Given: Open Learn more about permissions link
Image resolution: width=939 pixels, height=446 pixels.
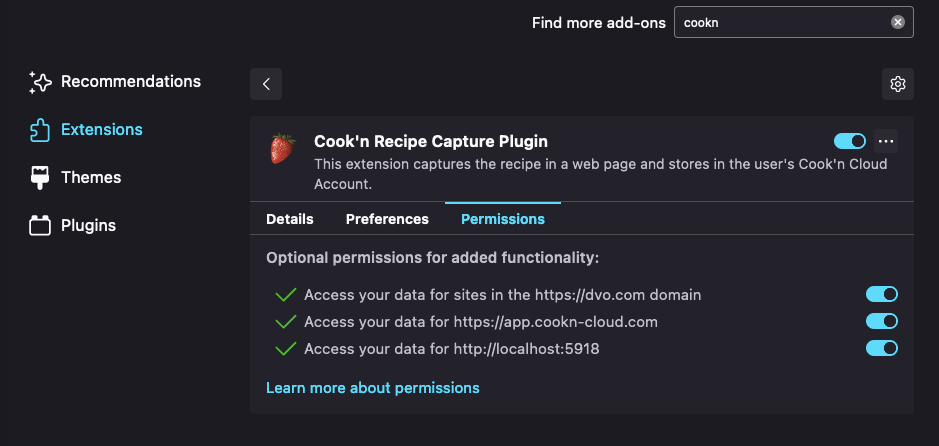Looking at the screenshot, I should pos(373,388).
